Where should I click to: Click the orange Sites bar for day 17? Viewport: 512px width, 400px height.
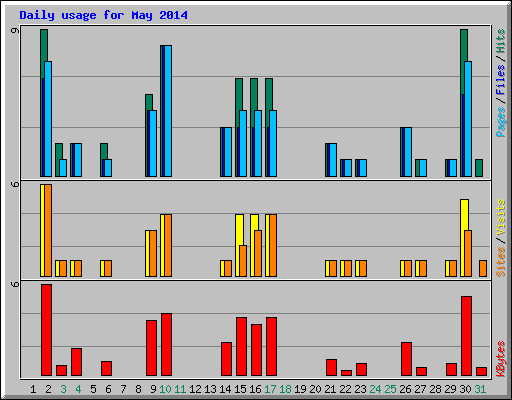[x=273, y=246]
